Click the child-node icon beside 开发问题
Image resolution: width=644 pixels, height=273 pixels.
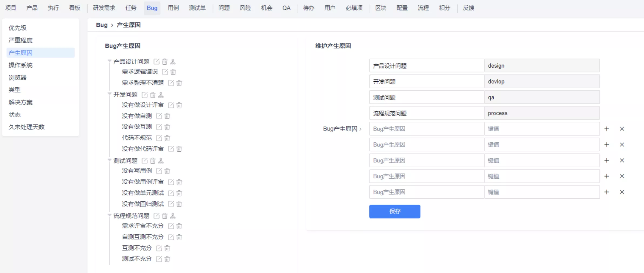(161, 95)
